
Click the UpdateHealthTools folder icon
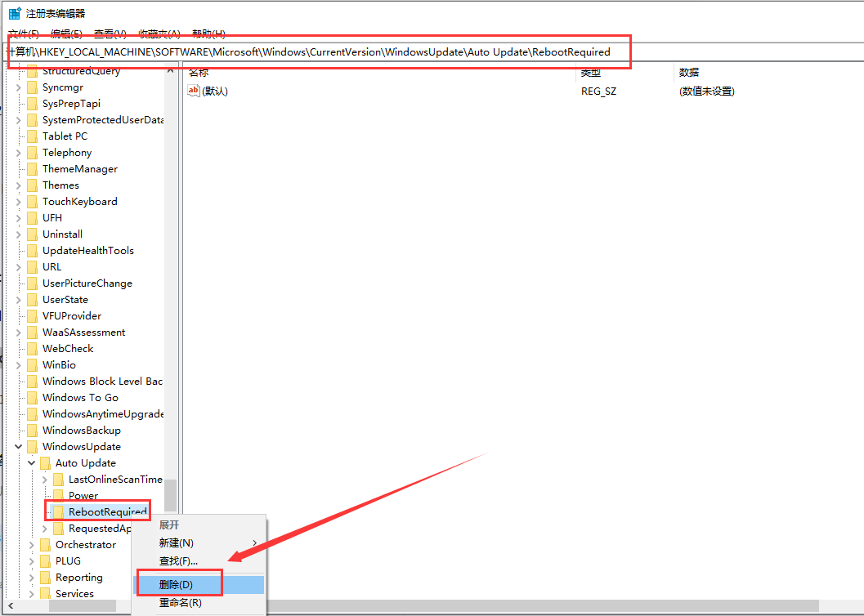tap(33, 251)
